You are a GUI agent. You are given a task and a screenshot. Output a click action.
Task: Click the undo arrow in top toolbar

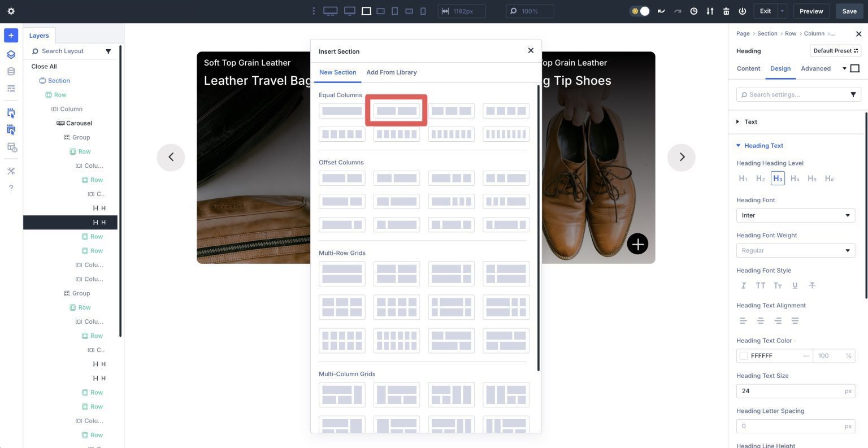coord(661,11)
